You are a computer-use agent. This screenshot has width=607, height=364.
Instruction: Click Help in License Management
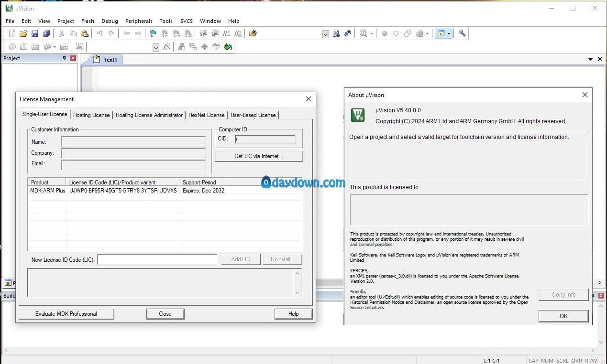click(293, 314)
